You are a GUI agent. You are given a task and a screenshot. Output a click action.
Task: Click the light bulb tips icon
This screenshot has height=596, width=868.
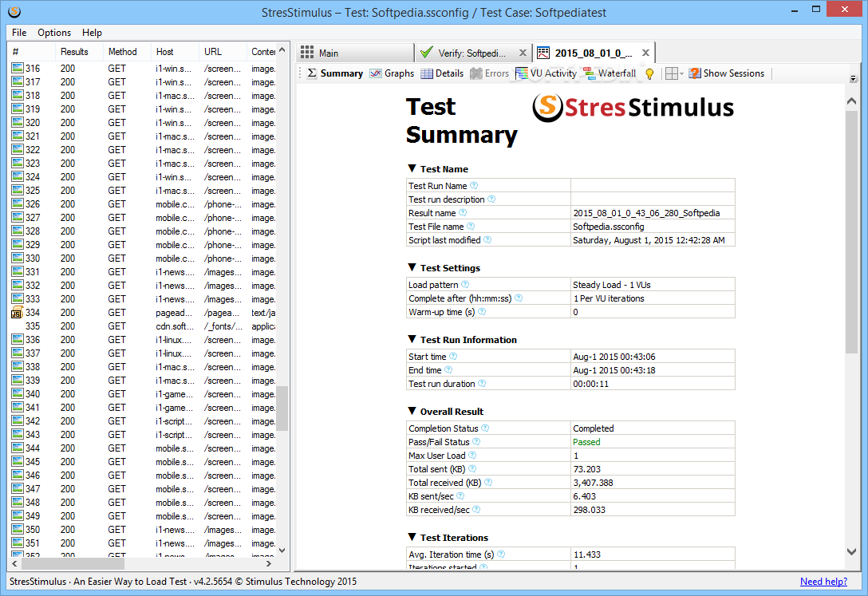(x=649, y=73)
